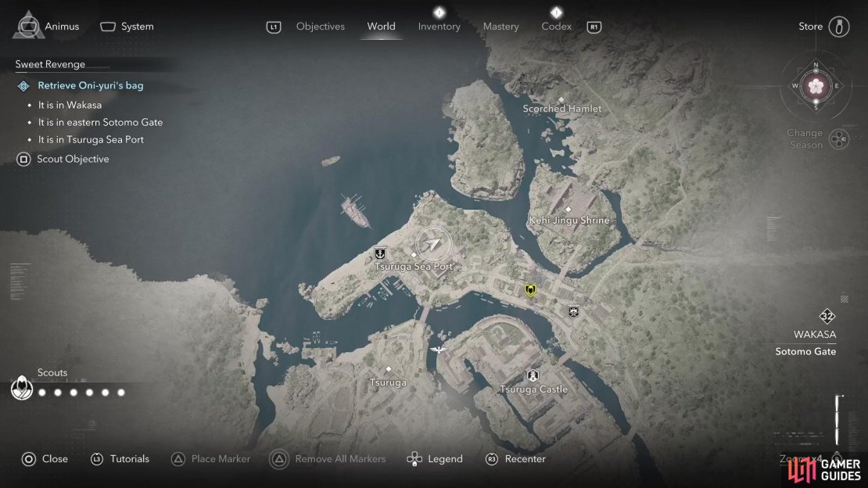868x488 pixels.
Task: Select 'It is in Tsuruga Sea Port' clue
Action: click(x=91, y=139)
